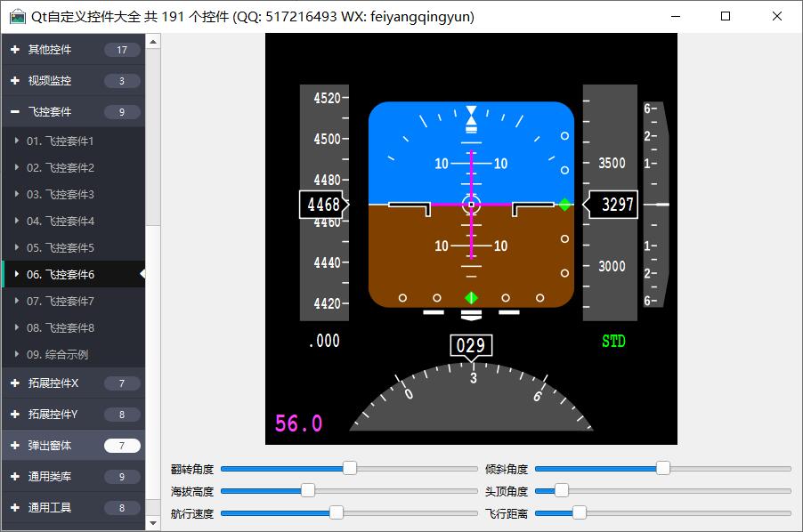This screenshot has width=803, height=532.
Task: Click the 头顶角度 slider handle
Action: pyautogui.click(x=562, y=490)
